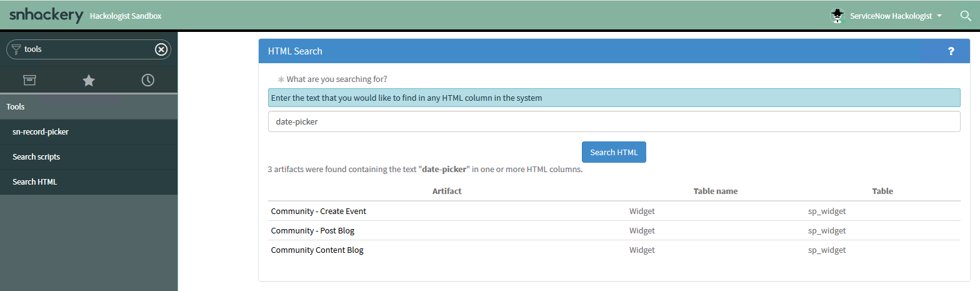The image size is (980, 291).
Task: Open the Community - Post Blog artifact
Action: (312, 231)
